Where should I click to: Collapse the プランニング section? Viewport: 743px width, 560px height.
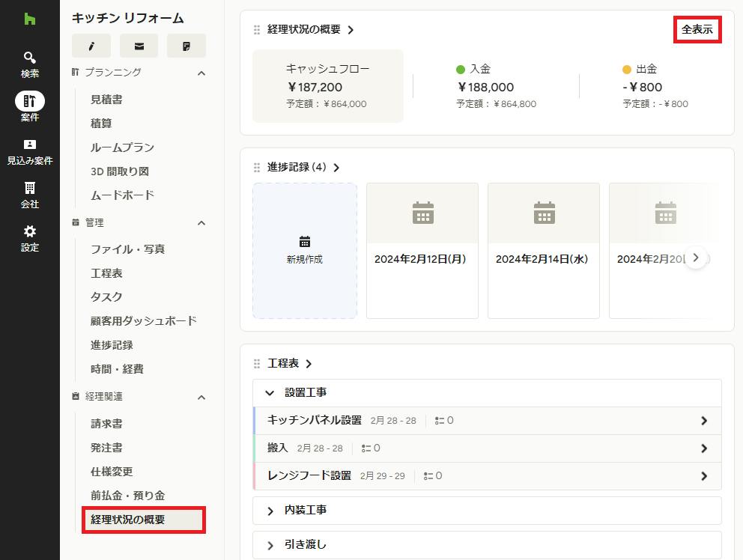tap(201, 73)
